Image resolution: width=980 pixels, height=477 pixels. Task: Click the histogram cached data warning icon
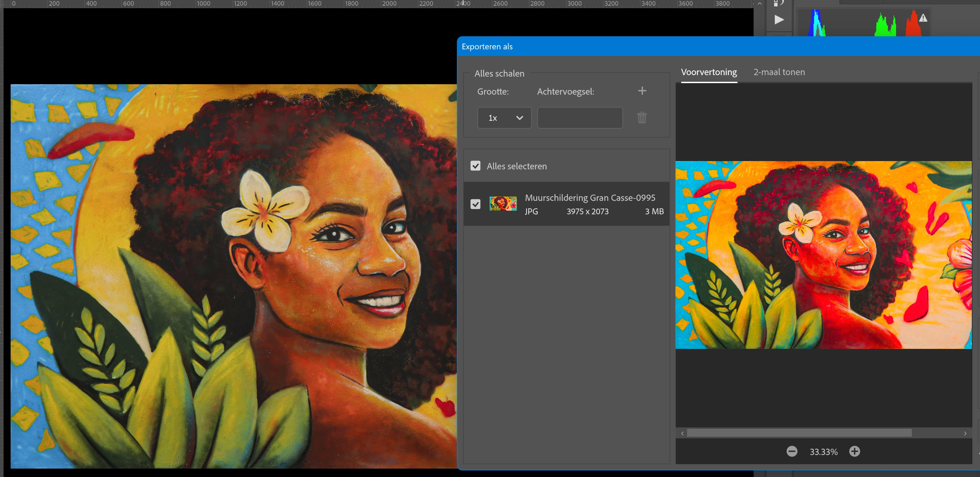(x=923, y=18)
